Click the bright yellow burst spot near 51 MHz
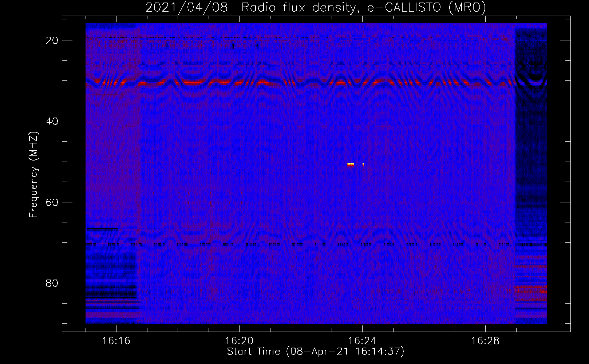This screenshot has width=589, height=364. (351, 165)
